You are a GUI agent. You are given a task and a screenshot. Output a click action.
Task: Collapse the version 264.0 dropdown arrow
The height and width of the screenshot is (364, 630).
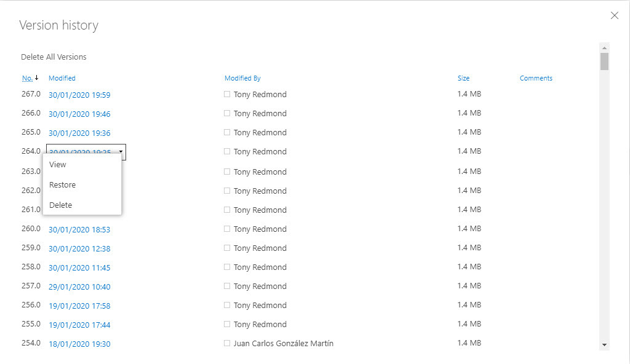click(x=121, y=152)
